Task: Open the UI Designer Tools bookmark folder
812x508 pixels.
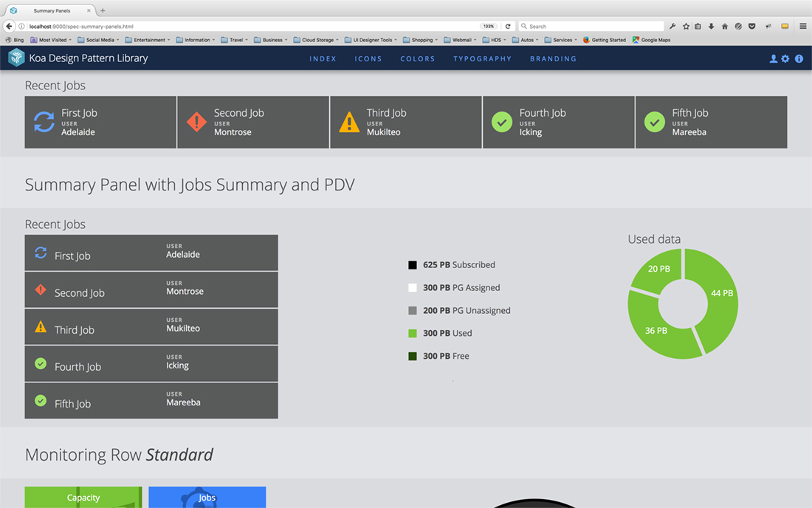Action: pyautogui.click(x=372, y=40)
